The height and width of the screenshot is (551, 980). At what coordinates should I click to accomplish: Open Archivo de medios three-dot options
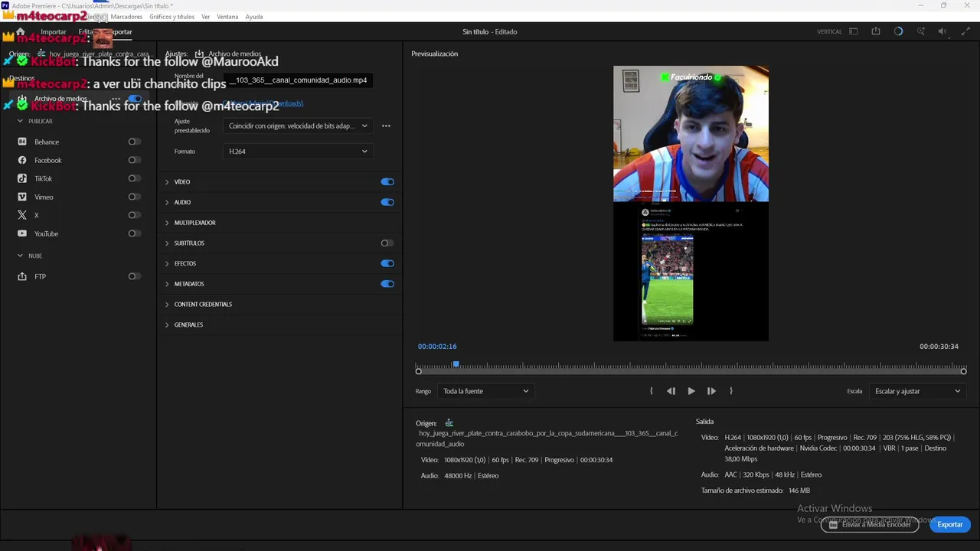116,99
